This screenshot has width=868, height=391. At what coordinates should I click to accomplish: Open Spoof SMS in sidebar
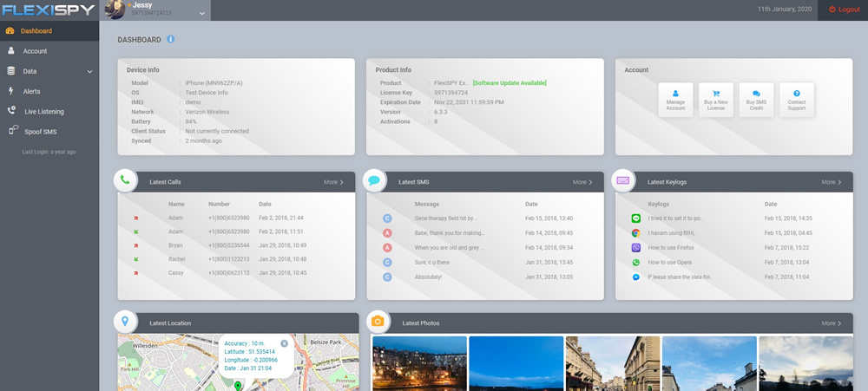(49, 132)
